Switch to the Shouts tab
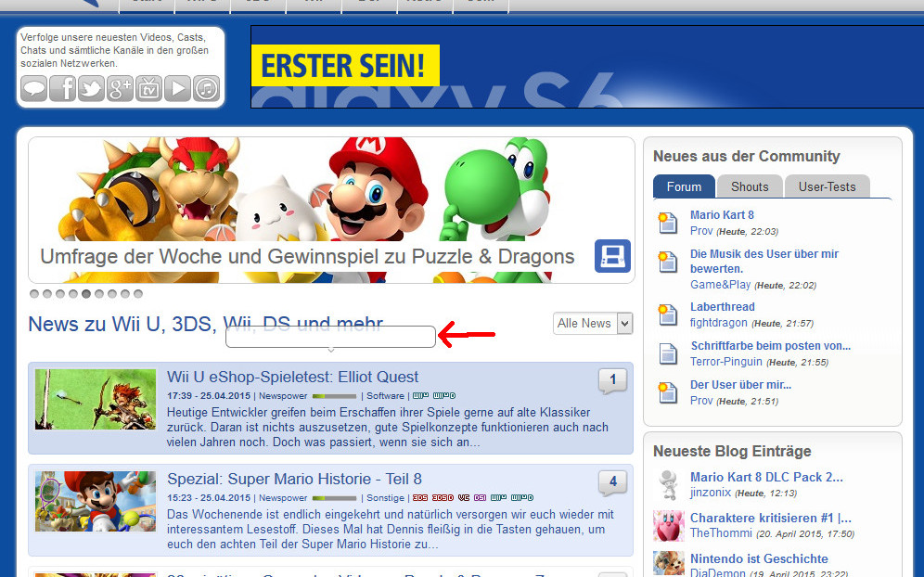Screen dimensions: 924x577 (x=750, y=186)
